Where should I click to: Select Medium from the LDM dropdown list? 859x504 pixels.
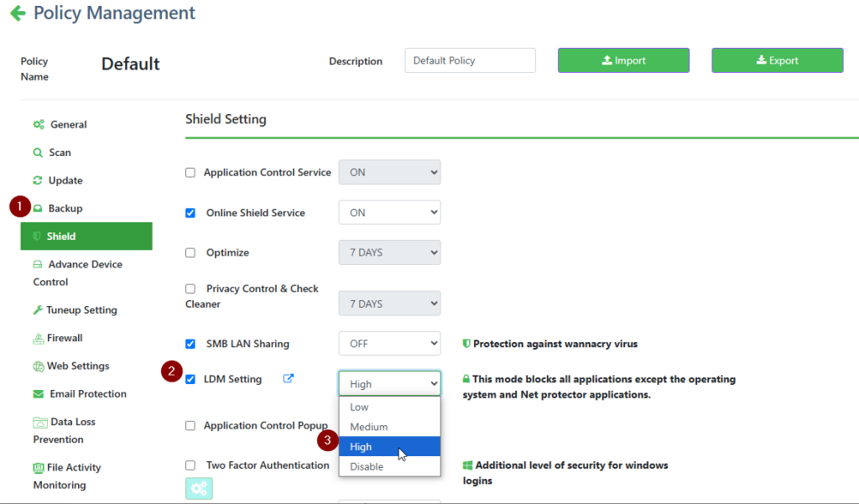pyautogui.click(x=369, y=427)
